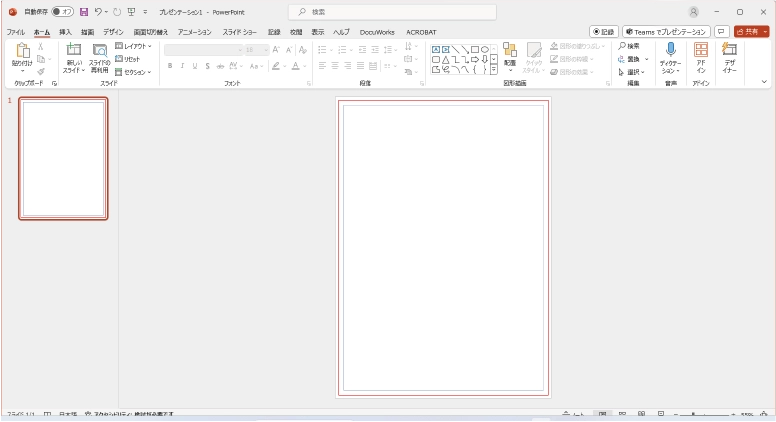Open the undo history dropdown arrow
This screenshot has width=776, height=422.
pyautogui.click(x=106, y=12)
